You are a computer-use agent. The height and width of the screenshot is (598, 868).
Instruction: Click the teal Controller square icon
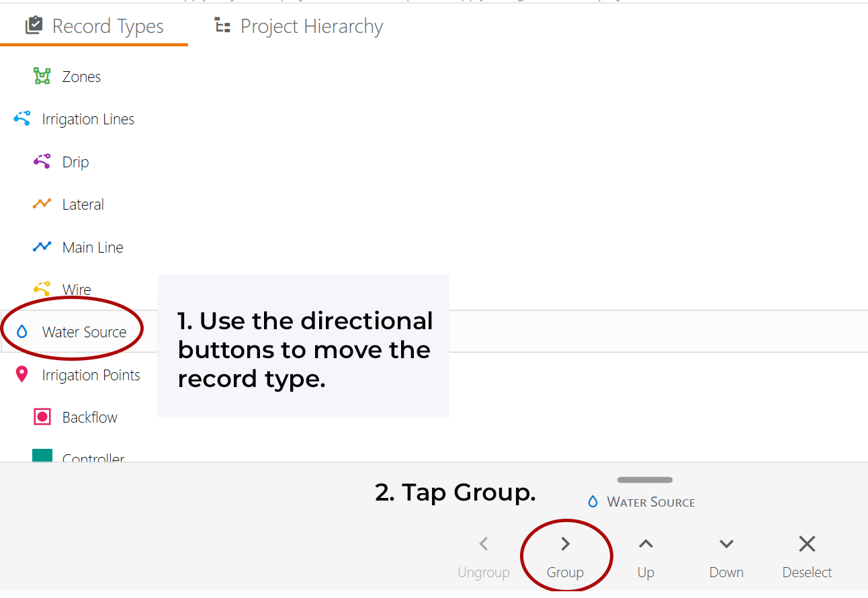pos(42,457)
